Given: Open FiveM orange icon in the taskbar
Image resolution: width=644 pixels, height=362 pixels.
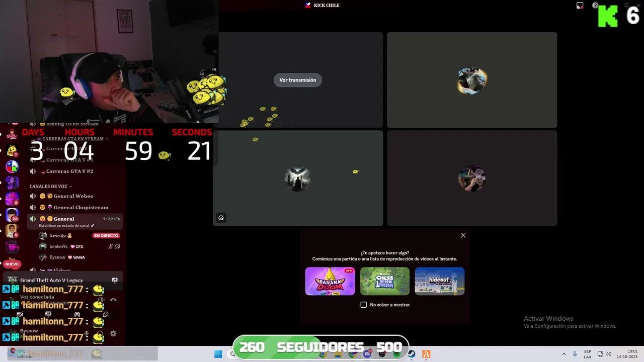Looking at the screenshot, I should pos(426,354).
